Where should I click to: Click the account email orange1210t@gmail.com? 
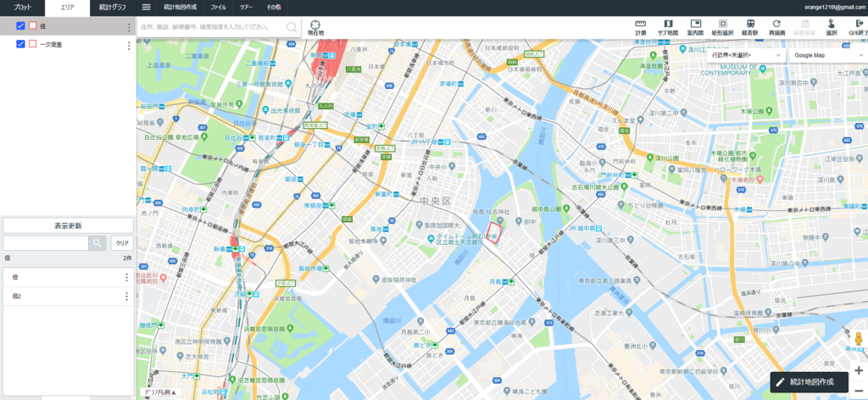coord(835,7)
